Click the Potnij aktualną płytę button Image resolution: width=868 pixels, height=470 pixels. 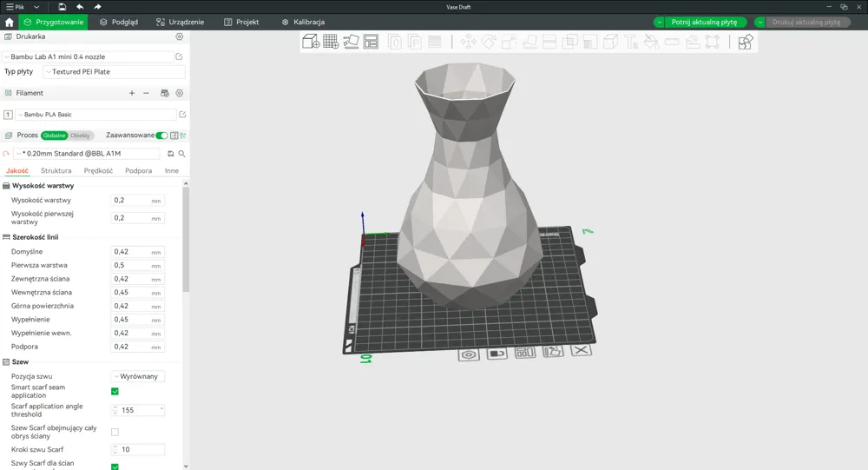704,23
